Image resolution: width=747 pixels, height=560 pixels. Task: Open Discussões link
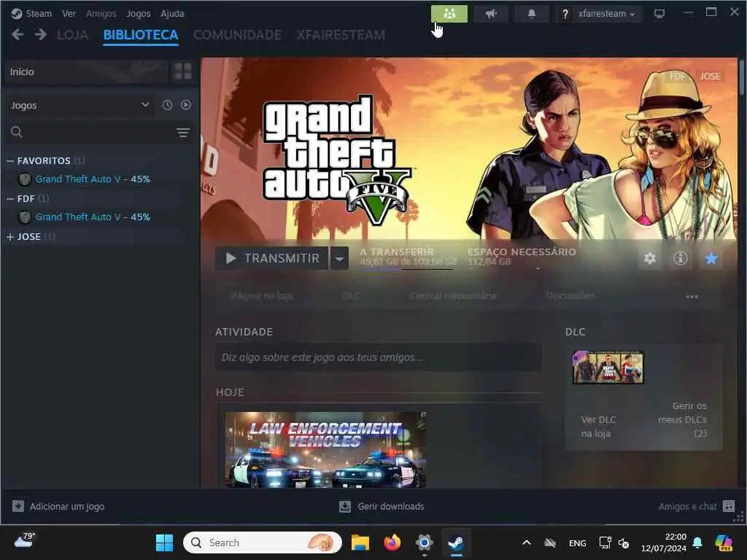tap(570, 296)
